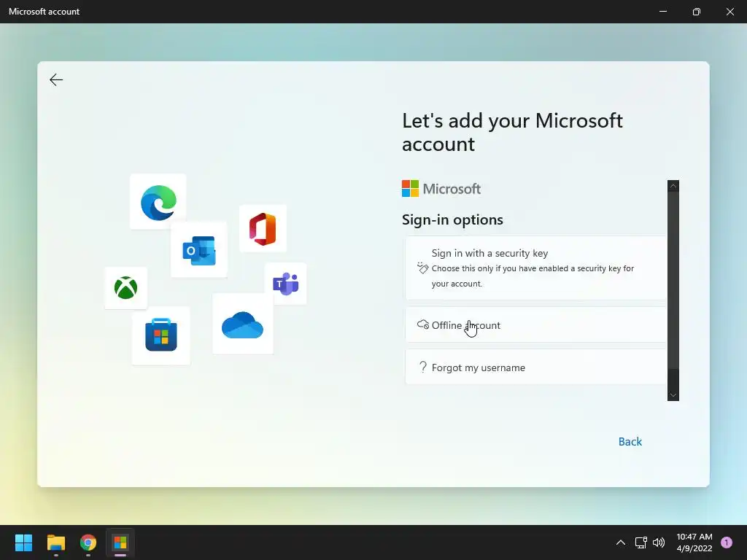Open Google Chrome from the taskbar
This screenshot has height=560, width=747.
(88, 542)
